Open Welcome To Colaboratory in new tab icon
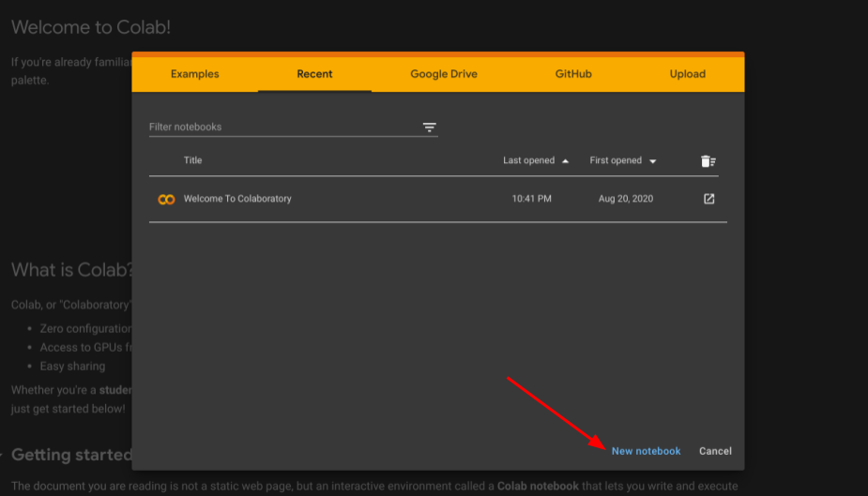This screenshot has height=496, width=868. click(x=708, y=199)
